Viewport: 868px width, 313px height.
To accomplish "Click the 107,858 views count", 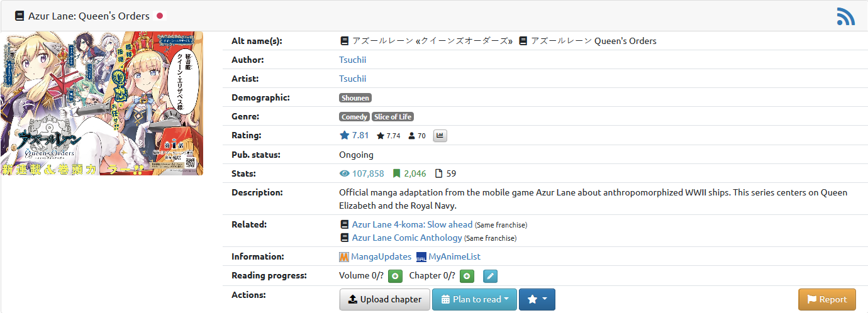I will point(368,173).
